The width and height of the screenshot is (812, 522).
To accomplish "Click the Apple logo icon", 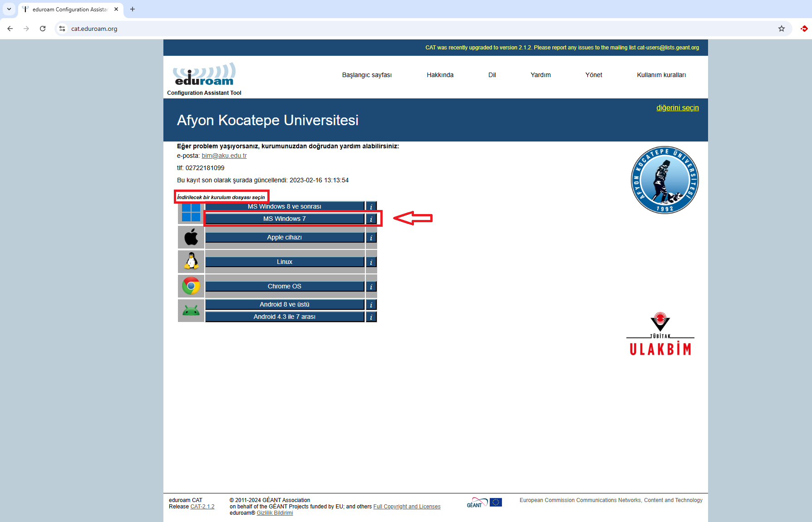I will [x=191, y=237].
